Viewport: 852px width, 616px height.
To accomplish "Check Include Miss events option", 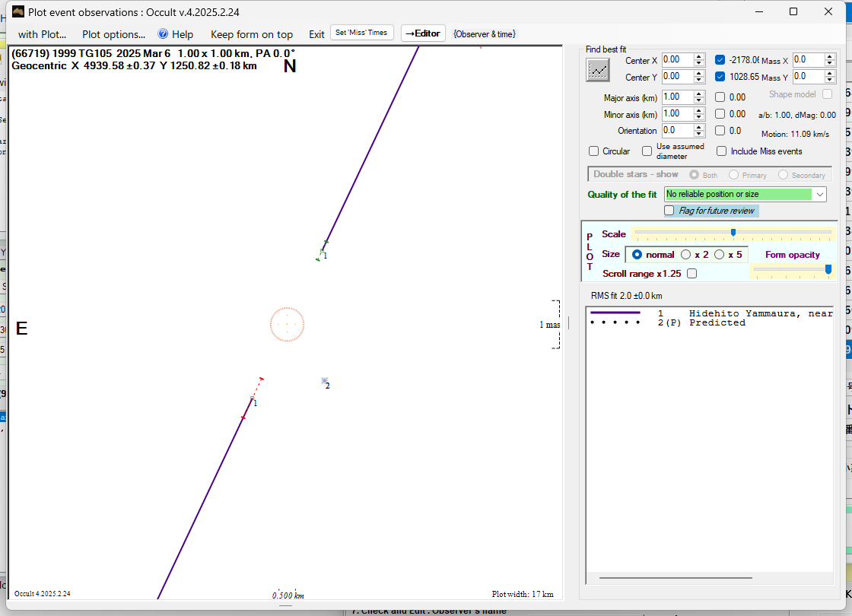I will pyautogui.click(x=721, y=151).
